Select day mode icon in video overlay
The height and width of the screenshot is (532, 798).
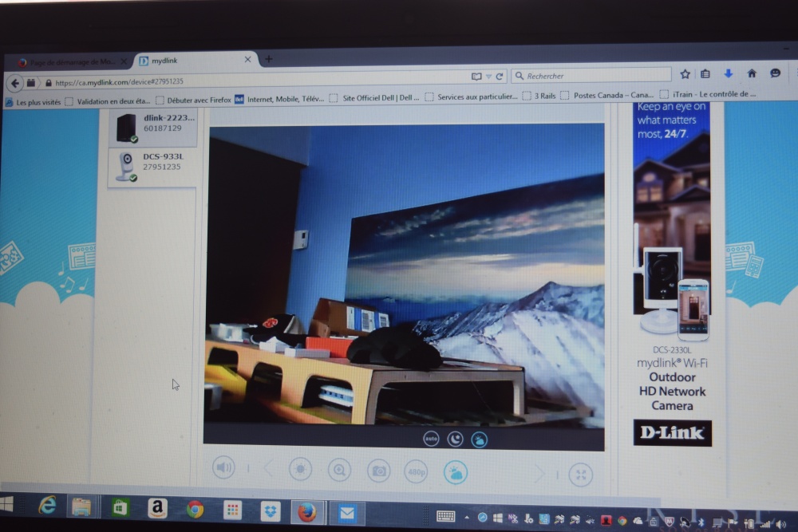click(479, 439)
